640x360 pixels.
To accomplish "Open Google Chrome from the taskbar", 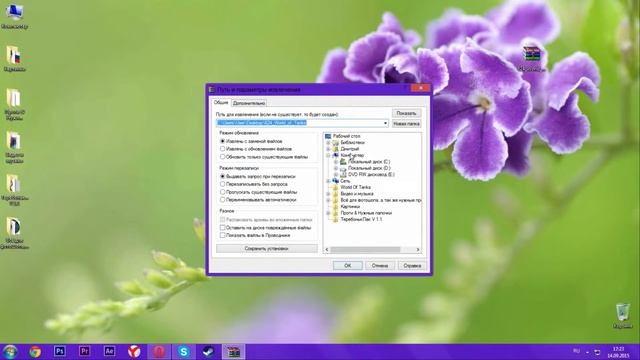I will (x=35, y=351).
